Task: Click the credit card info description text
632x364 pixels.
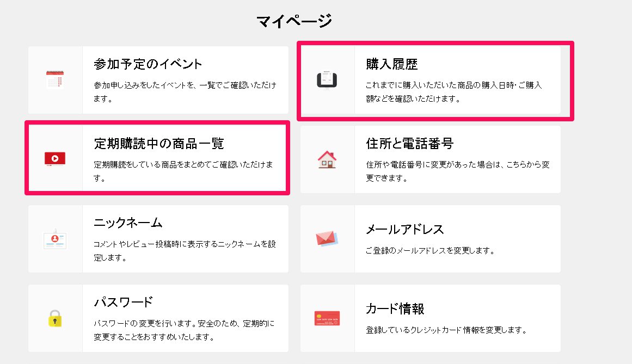Action: tap(446, 330)
